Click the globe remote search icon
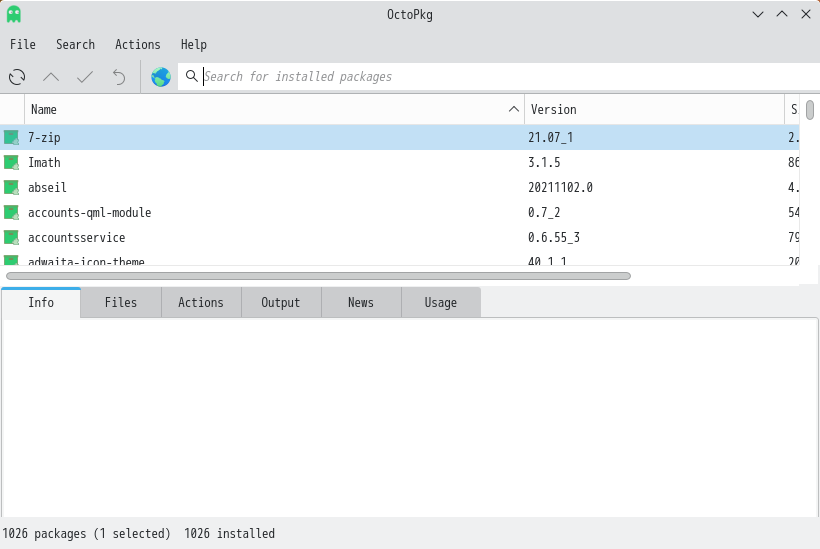 [x=161, y=77]
